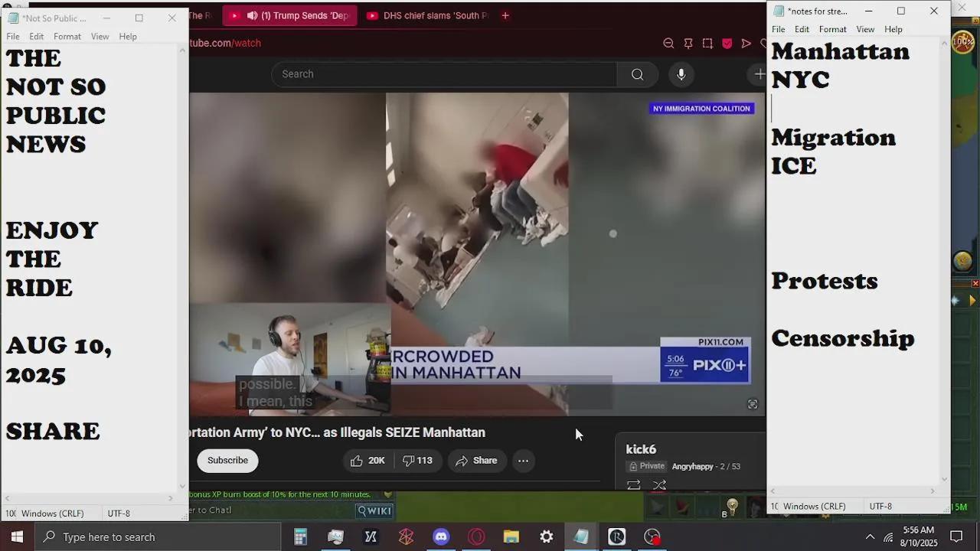The width and height of the screenshot is (980, 551).
Task: Open Help menu in Not So Public Notepad
Action: [128, 37]
